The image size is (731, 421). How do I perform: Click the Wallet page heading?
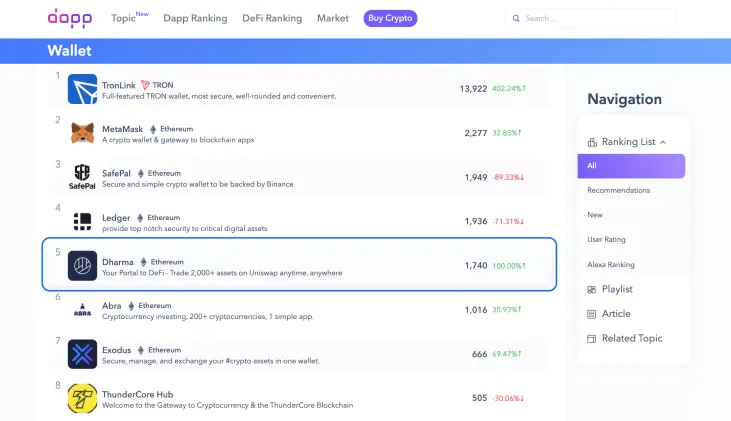[x=69, y=51]
